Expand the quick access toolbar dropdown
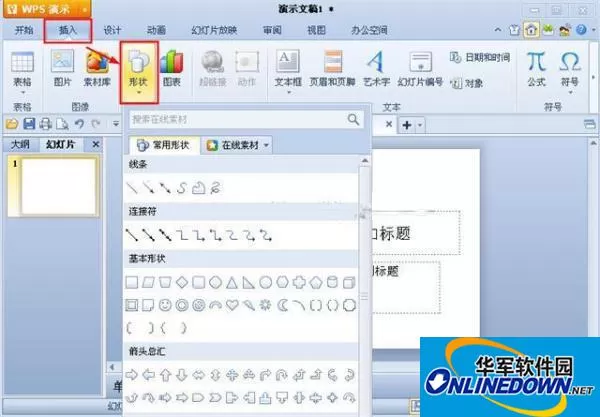Viewport: 600px width, 417px height. point(116,124)
